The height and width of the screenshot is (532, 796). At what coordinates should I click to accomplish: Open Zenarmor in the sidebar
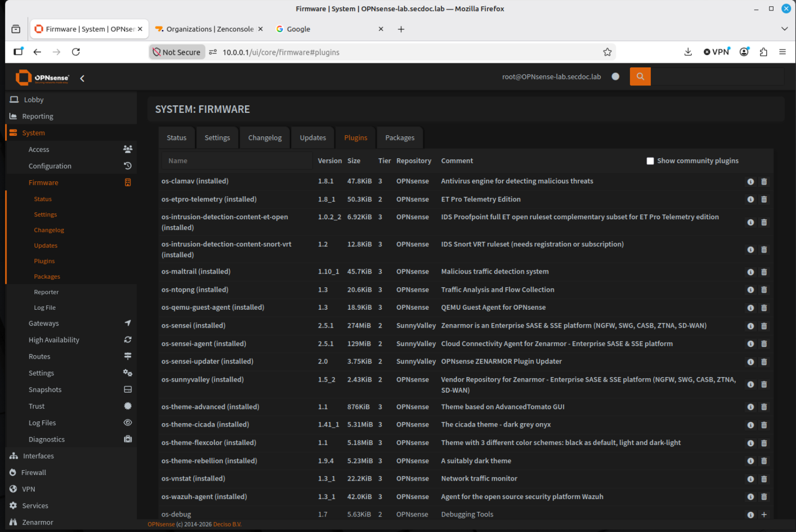(x=71, y=522)
